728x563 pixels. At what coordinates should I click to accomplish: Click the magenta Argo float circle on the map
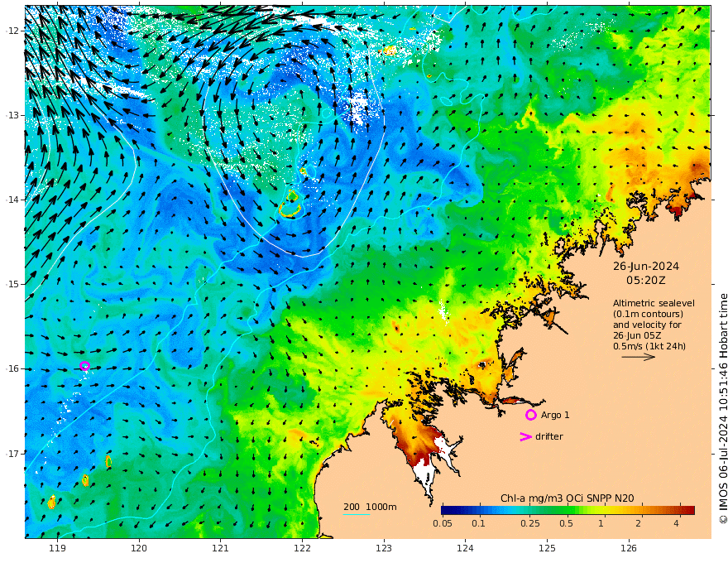84,366
